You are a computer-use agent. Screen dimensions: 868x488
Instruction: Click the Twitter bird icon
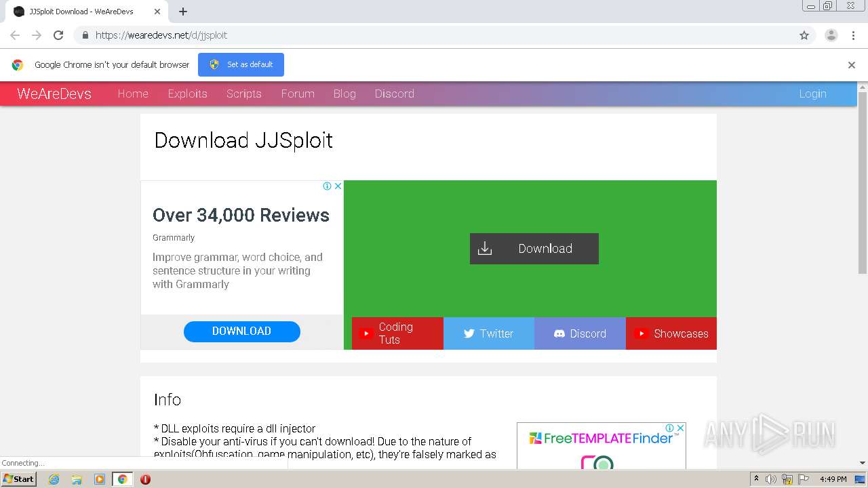coord(469,333)
